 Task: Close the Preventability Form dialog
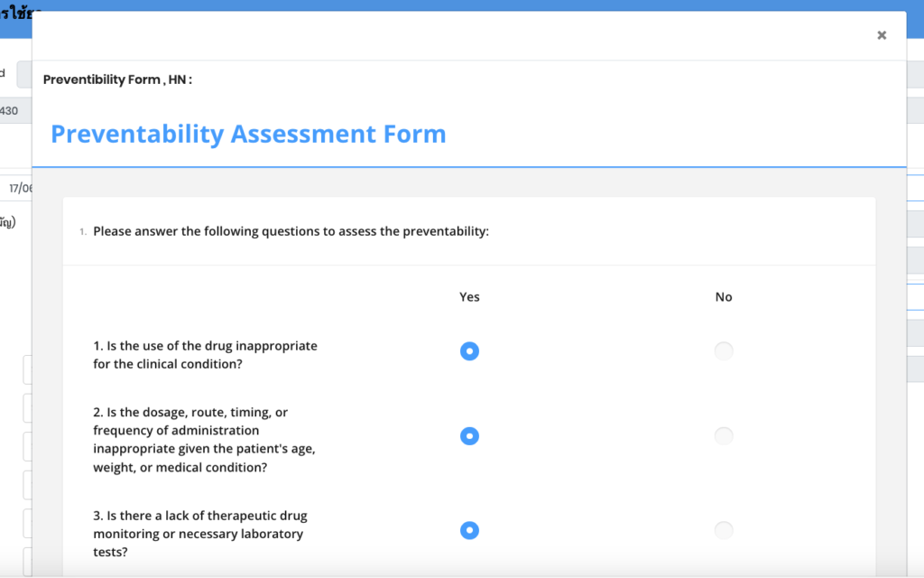coord(882,35)
